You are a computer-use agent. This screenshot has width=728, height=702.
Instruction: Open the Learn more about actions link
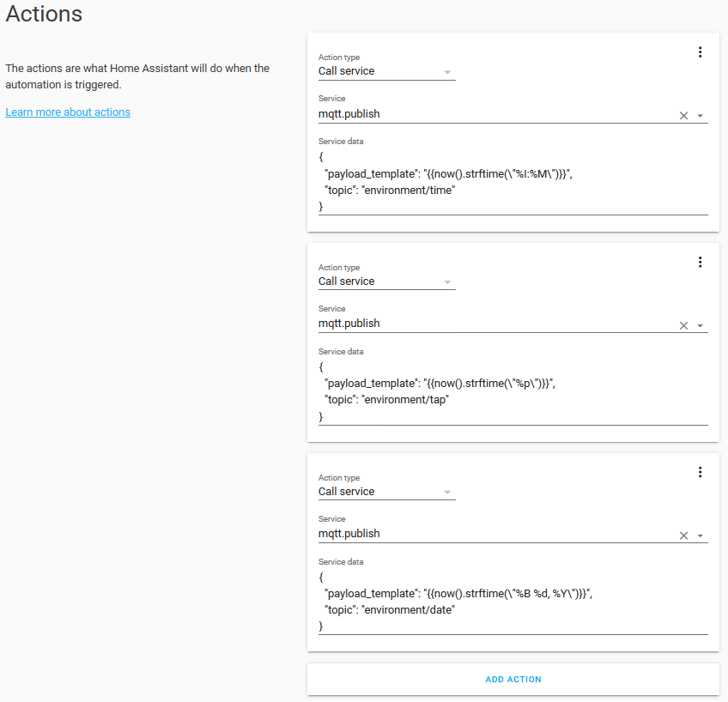(68, 112)
